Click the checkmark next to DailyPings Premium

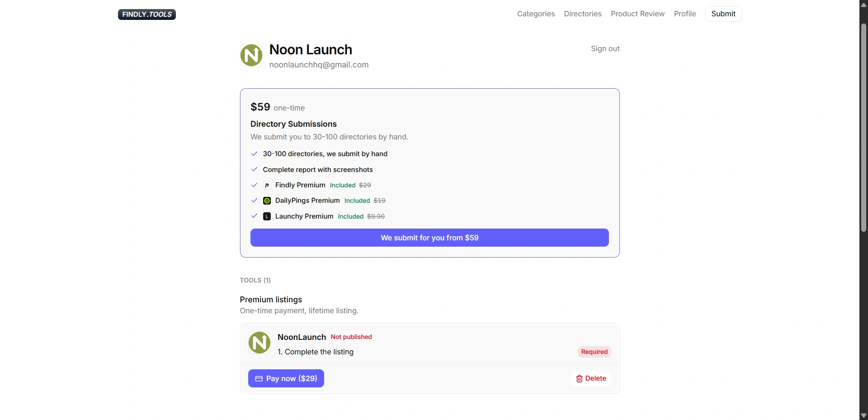click(254, 200)
